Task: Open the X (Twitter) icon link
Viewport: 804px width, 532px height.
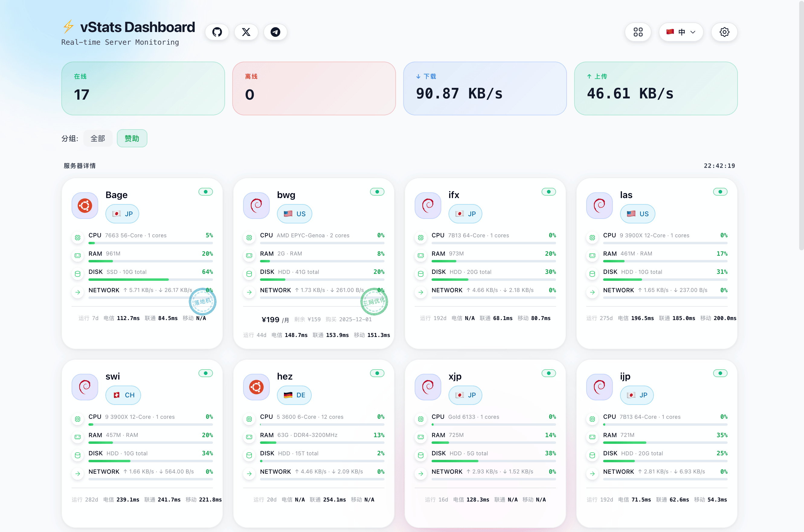Action: pyautogui.click(x=246, y=32)
